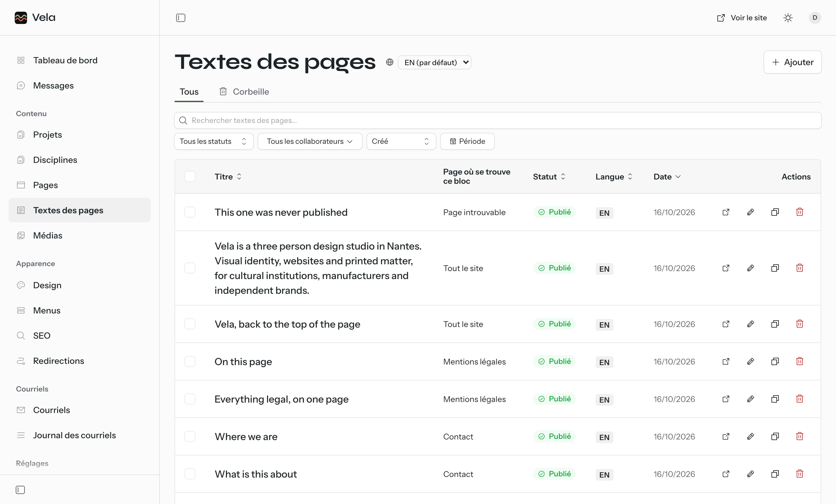Edit 'Vela, back to the top of the page'
The image size is (836, 504).
point(751,324)
